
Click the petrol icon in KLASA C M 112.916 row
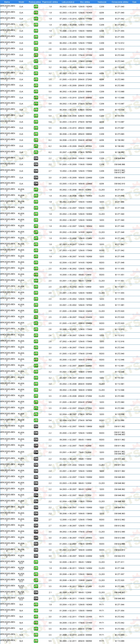tap(36, 341)
